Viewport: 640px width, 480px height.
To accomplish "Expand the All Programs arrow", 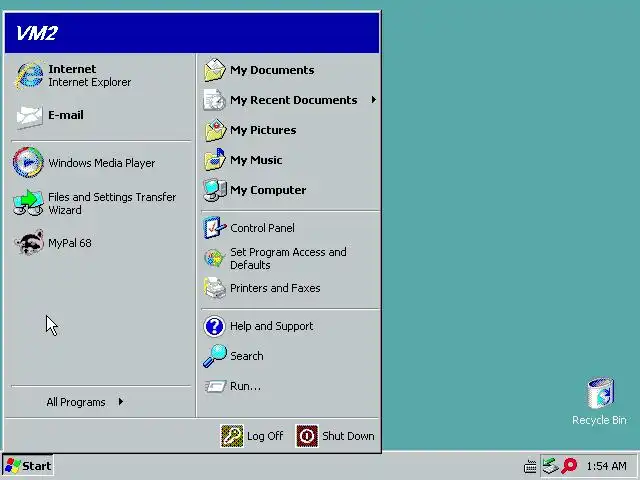I will (x=121, y=402).
